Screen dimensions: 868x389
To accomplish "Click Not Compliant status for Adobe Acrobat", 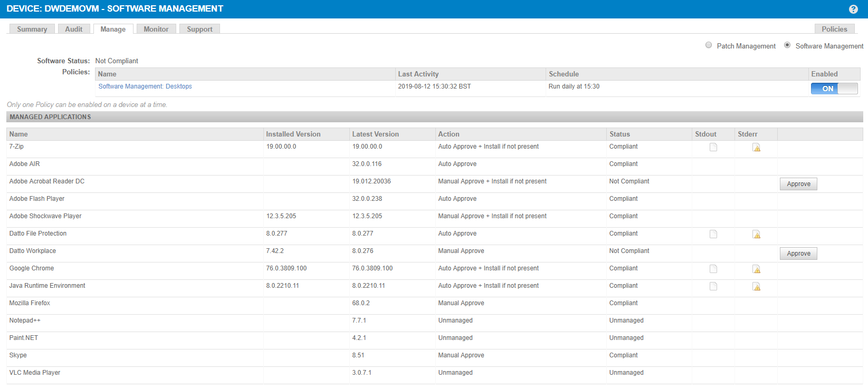I will click(x=629, y=181).
